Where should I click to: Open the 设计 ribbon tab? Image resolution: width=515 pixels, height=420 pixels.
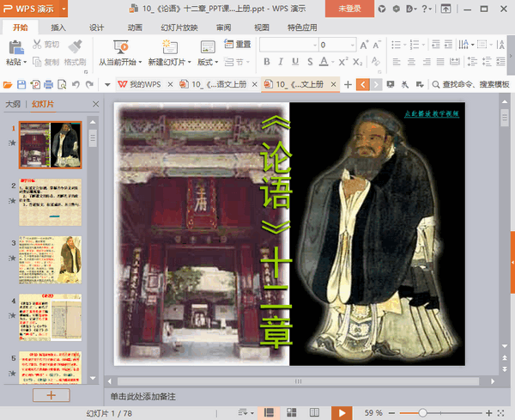(96, 27)
